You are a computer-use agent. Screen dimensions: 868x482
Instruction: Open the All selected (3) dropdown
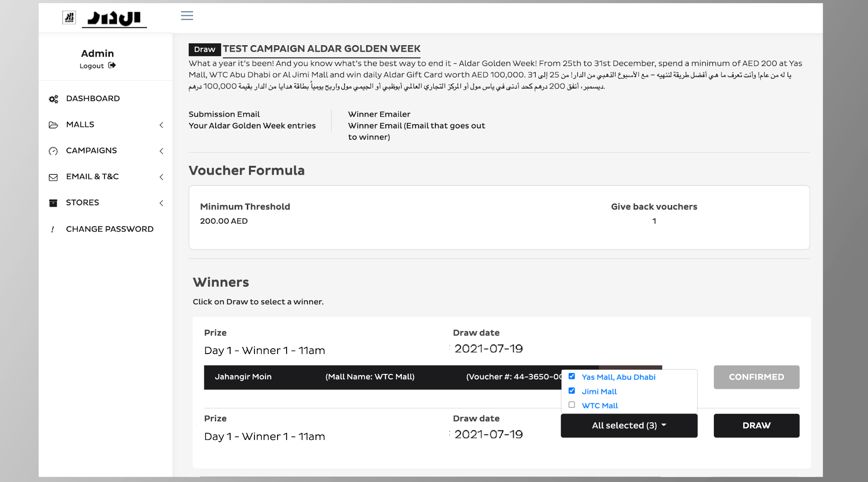(x=629, y=425)
